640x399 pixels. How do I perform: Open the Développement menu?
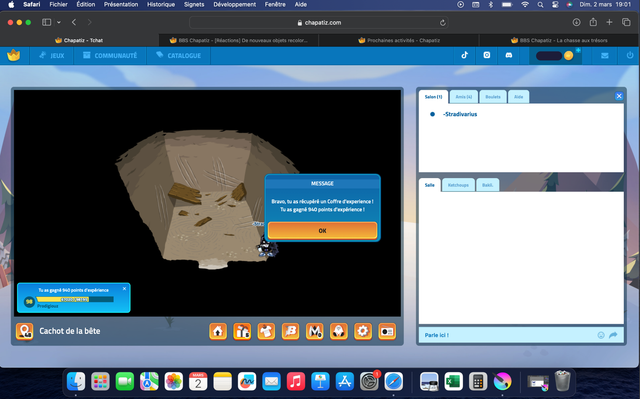tap(234, 4)
